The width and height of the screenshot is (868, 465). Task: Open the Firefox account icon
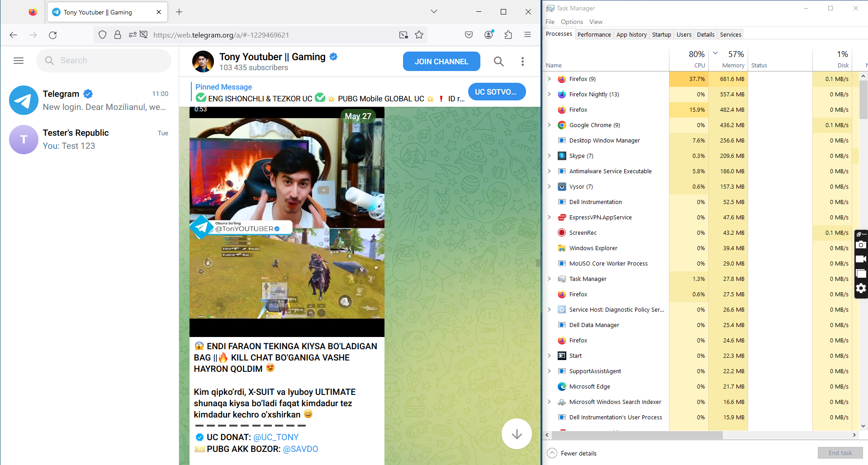489,34
